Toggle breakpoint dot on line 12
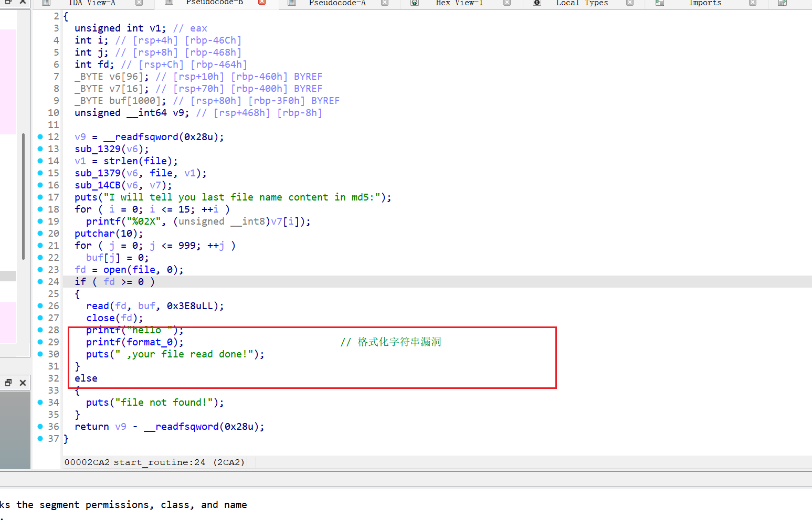 click(x=40, y=137)
